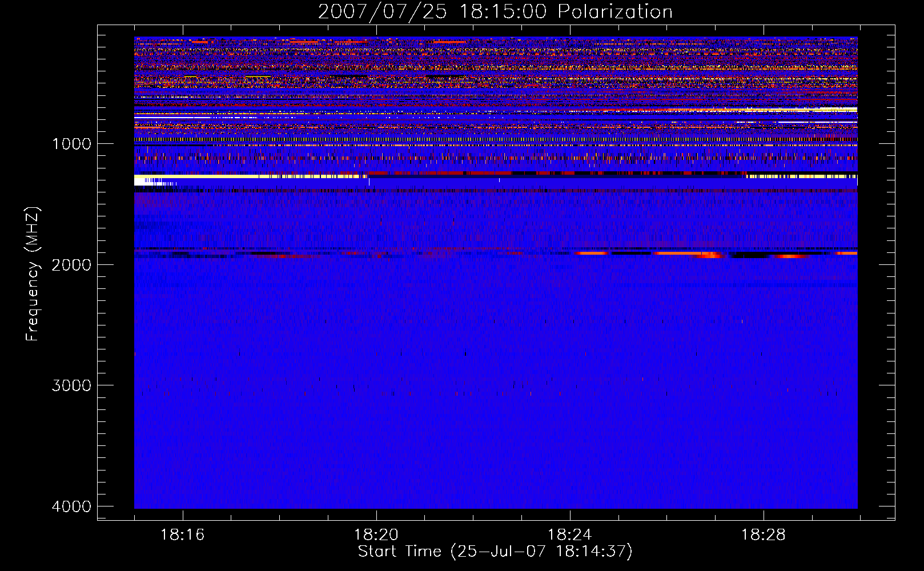
Task: Click the 18:24 time tick label
Action: (x=570, y=535)
